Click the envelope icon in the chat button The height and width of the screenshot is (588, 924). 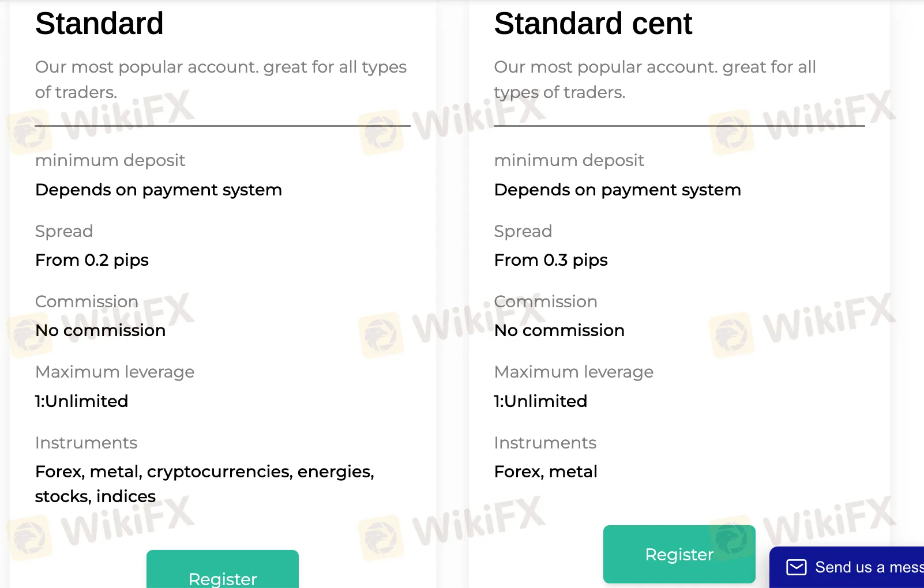tap(796, 567)
